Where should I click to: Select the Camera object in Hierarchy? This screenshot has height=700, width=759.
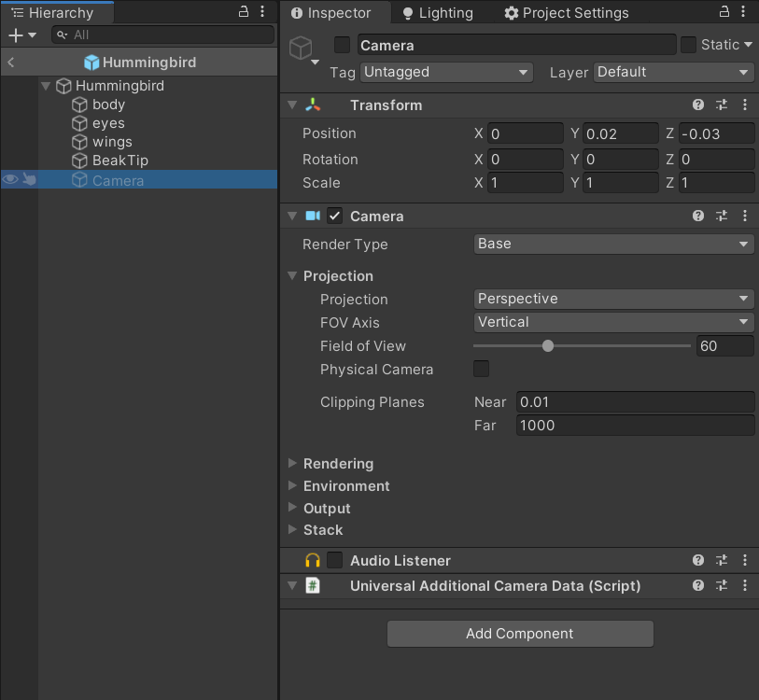click(x=119, y=180)
